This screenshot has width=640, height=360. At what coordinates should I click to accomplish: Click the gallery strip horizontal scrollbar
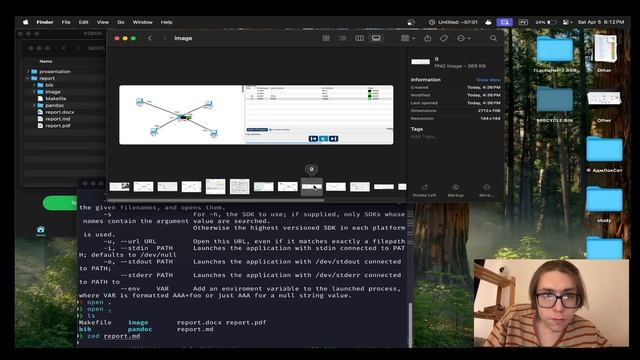(216, 200)
